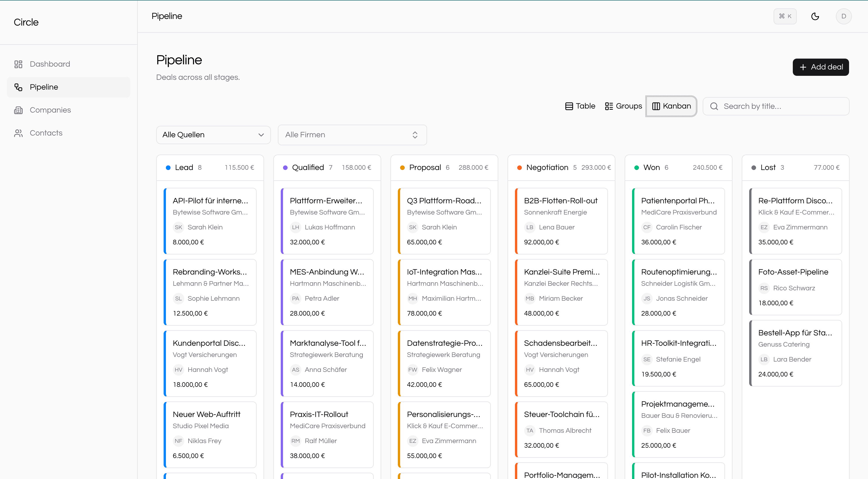Focus the Search by title field
This screenshot has width=868, height=479.
[x=776, y=106]
